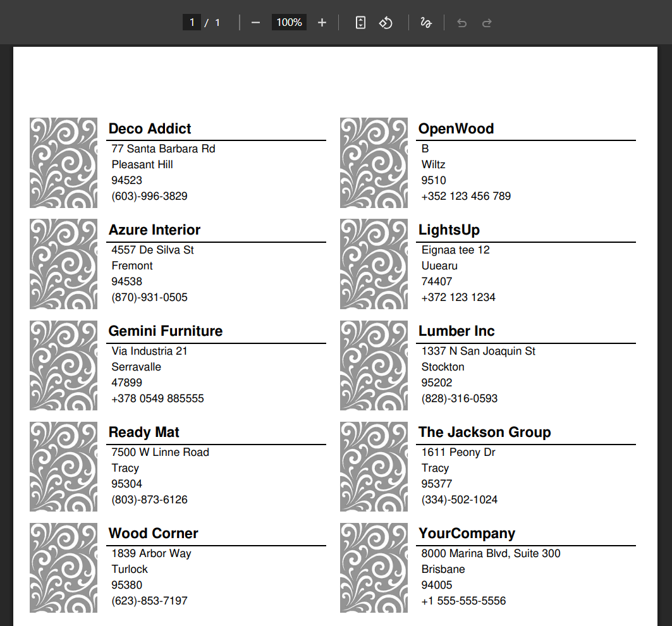Click the LightsUp company heading

tap(449, 230)
